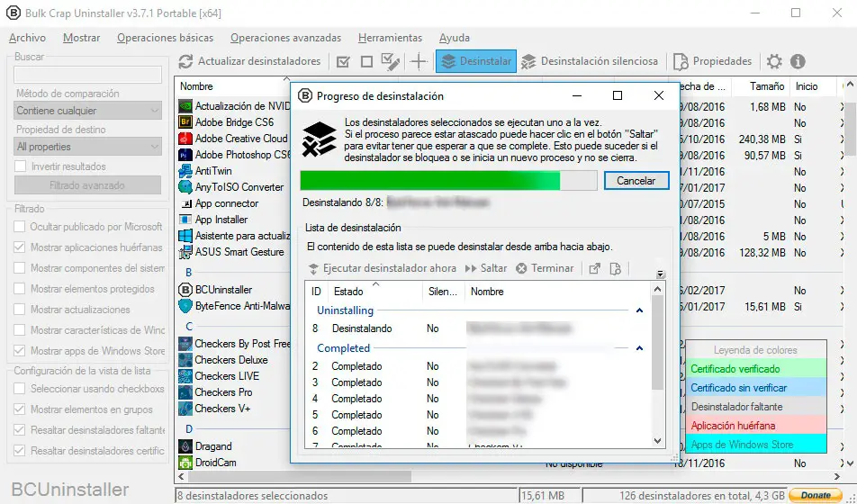Enable Mostrar actualizaciones checkbox

point(20,310)
